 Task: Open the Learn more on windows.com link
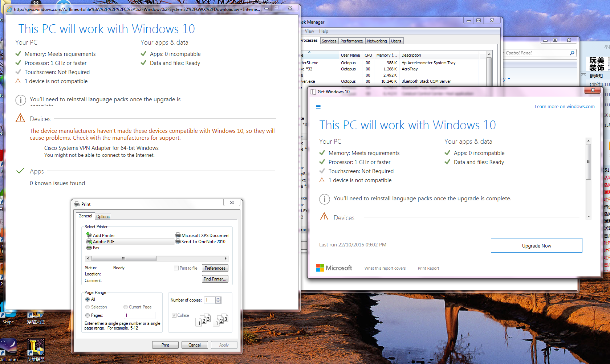(565, 107)
